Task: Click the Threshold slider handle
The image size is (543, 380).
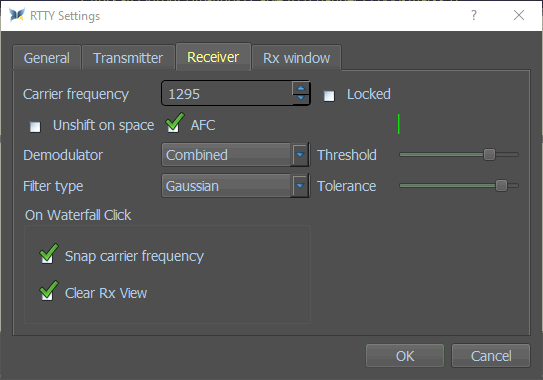Action: point(489,154)
